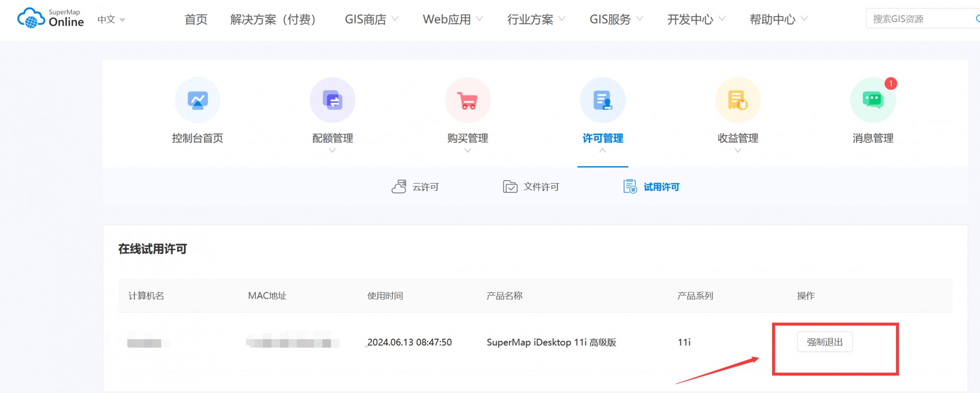Click the 产品名称 column header
This screenshot has width=980, height=393.
click(504, 296)
